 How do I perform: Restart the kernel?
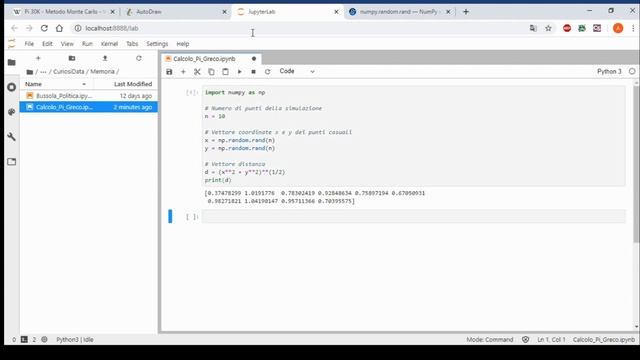267,71
